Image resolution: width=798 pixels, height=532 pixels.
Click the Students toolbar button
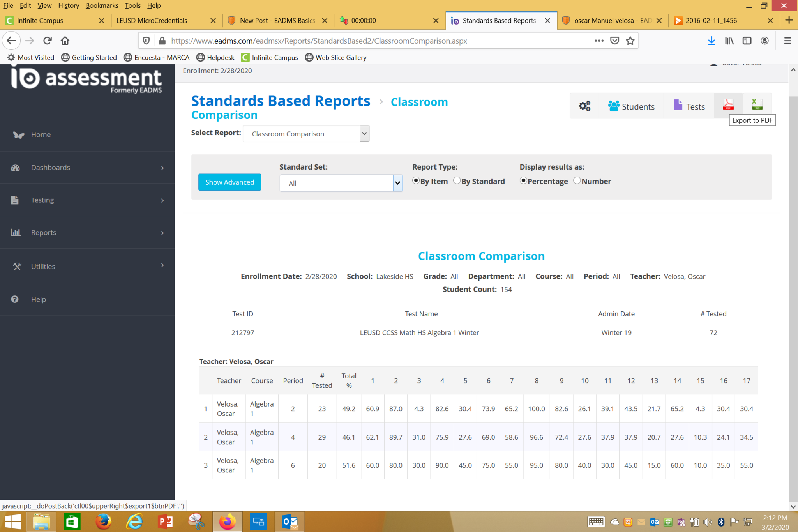[x=631, y=106]
